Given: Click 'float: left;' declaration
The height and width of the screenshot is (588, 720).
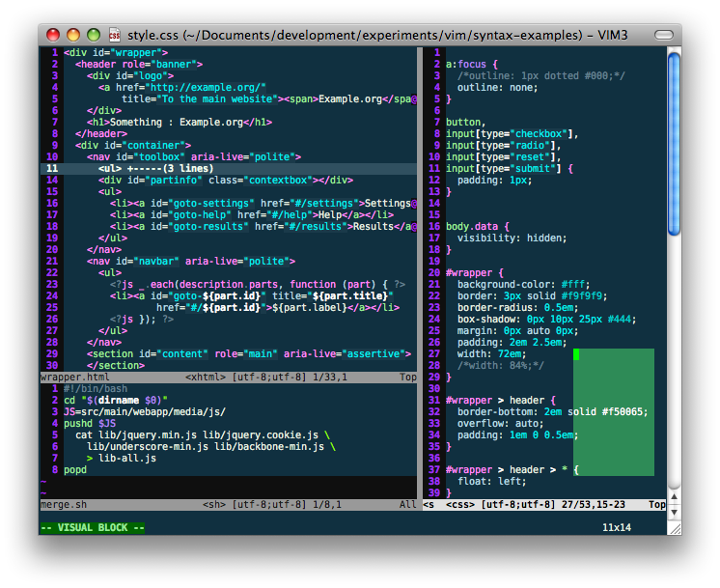Looking at the screenshot, I should (x=492, y=482).
